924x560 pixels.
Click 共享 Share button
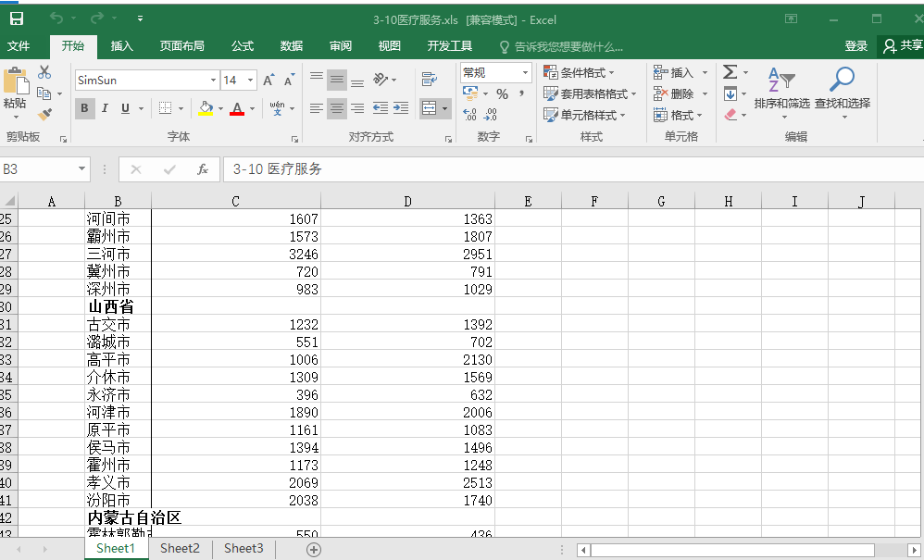tap(902, 46)
